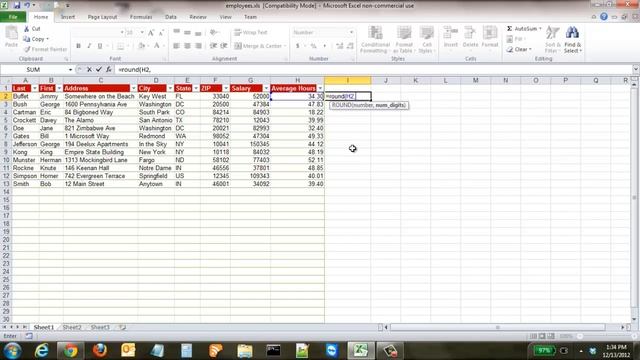Click the Borders icon in Font group
Image resolution: width=640 pixels, height=360 pixels.
pyautogui.click(x=120, y=46)
